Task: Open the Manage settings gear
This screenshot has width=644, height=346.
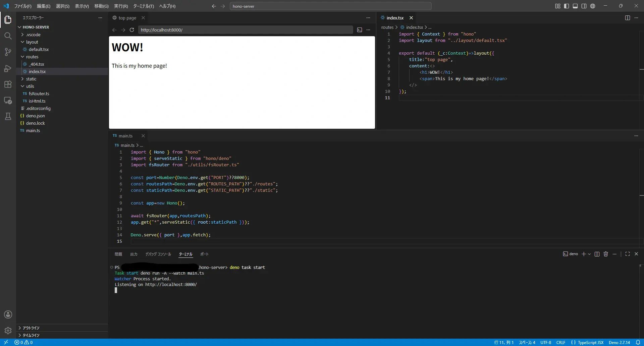Action: pyautogui.click(x=8, y=331)
